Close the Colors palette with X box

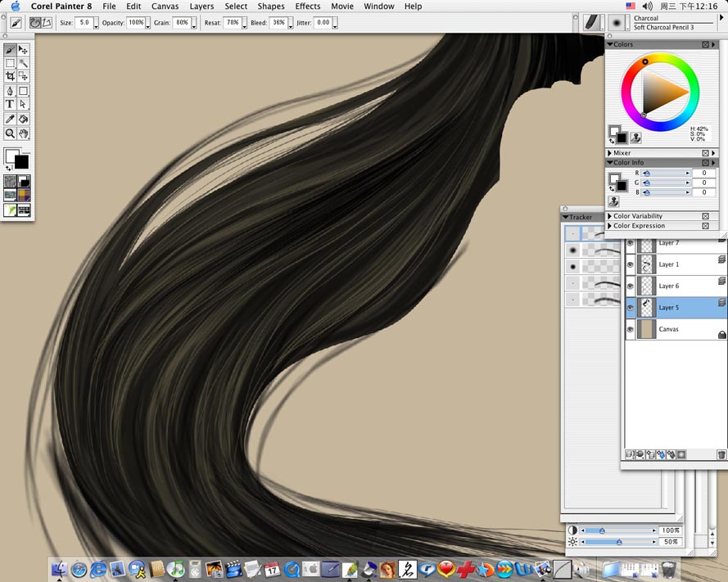click(705, 44)
